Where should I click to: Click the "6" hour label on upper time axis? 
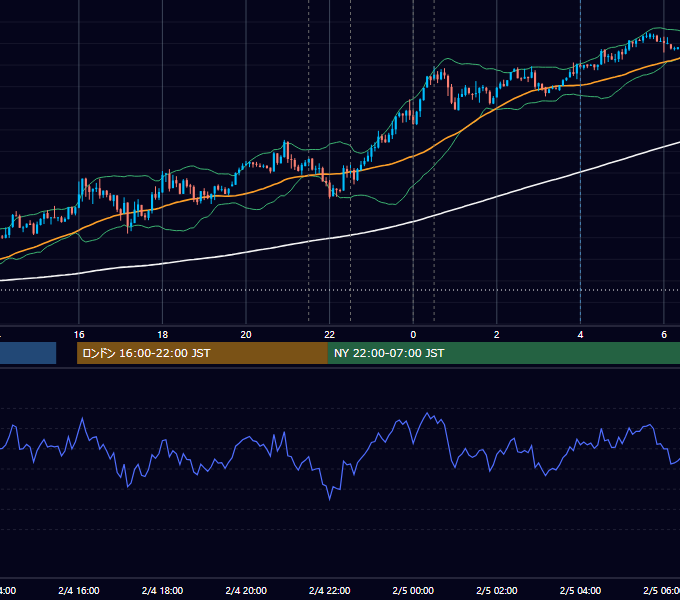click(x=664, y=335)
